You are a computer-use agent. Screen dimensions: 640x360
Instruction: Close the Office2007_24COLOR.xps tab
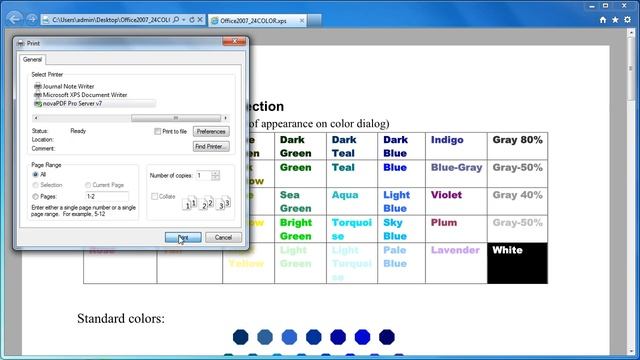coord(302,20)
